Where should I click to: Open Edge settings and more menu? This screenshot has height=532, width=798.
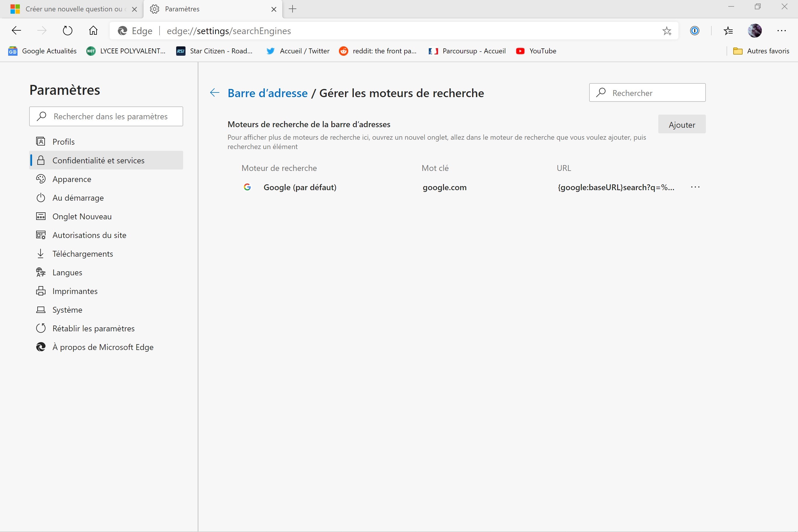pyautogui.click(x=781, y=31)
